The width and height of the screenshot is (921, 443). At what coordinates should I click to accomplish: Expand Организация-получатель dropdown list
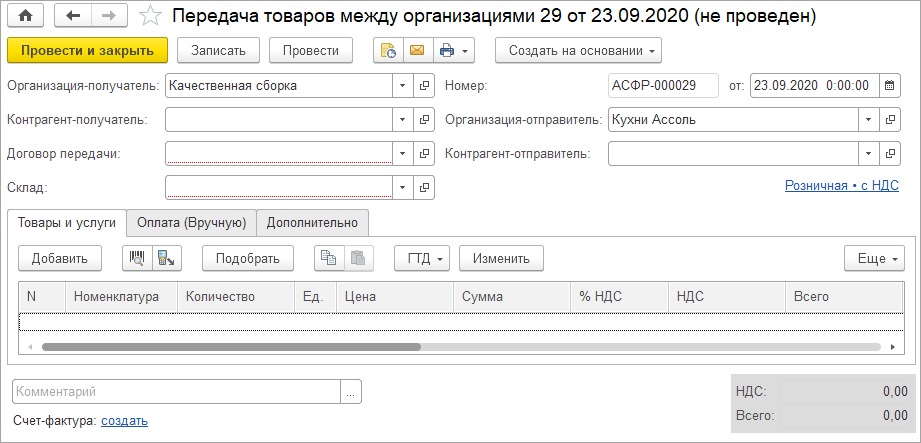coord(402,86)
